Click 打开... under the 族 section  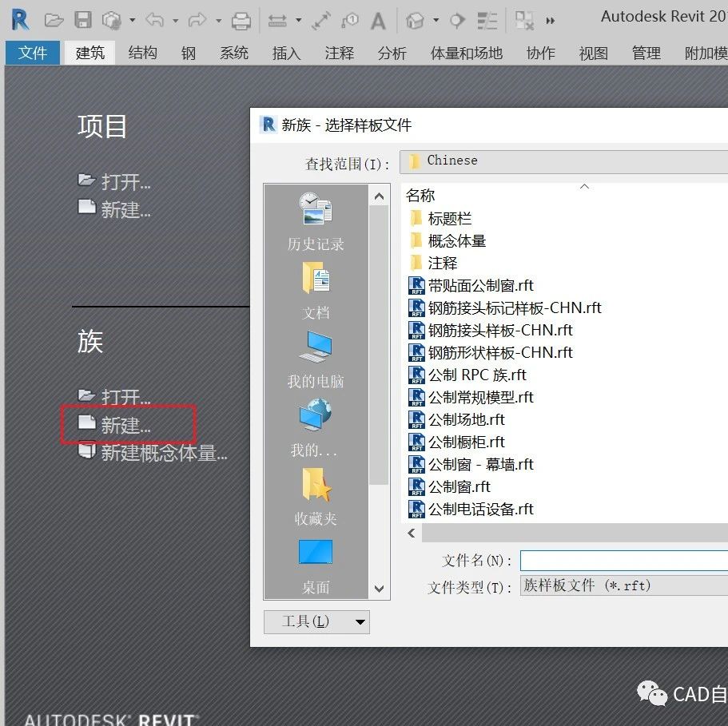click(x=114, y=397)
